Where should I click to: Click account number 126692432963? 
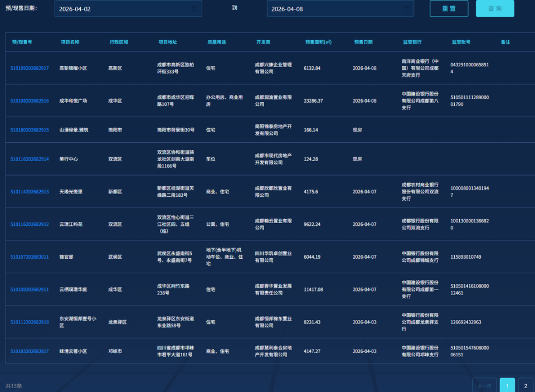coord(466,322)
